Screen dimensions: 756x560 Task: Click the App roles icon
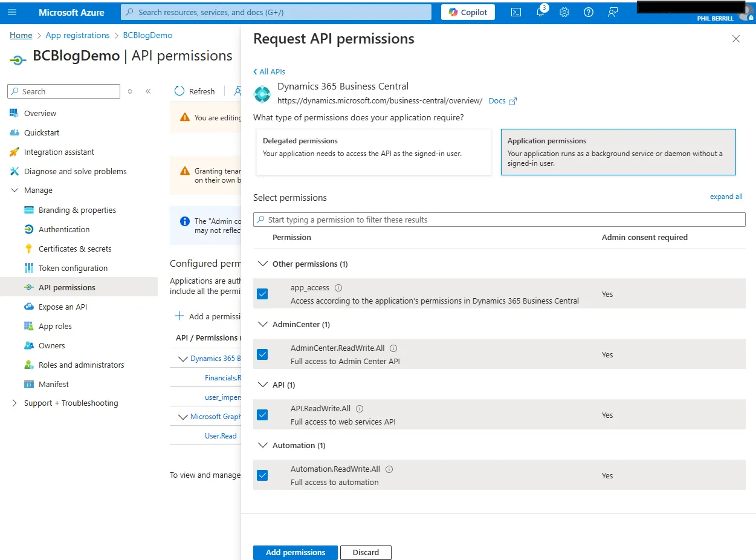28,326
